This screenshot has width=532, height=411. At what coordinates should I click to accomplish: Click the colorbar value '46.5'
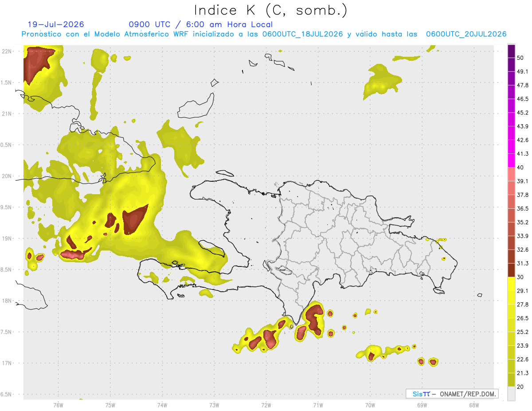coord(523,99)
